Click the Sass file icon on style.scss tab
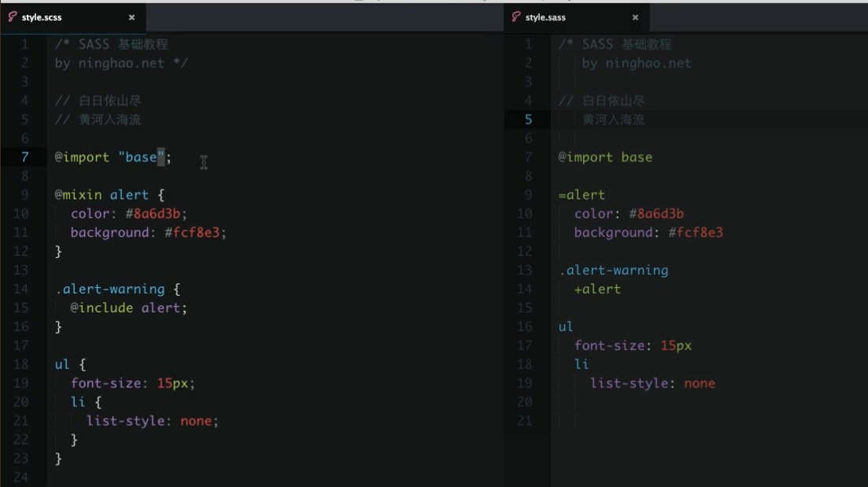The image size is (868, 487). click(12, 17)
